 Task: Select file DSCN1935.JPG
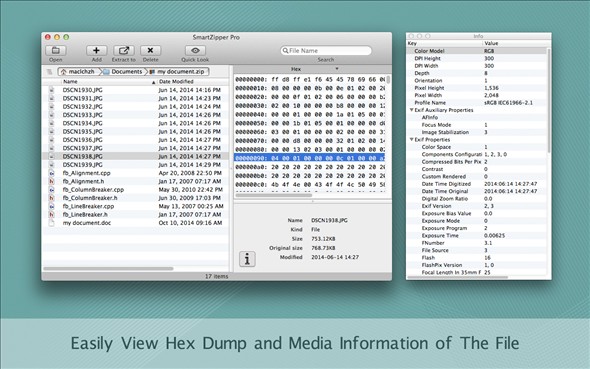click(x=135, y=131)
